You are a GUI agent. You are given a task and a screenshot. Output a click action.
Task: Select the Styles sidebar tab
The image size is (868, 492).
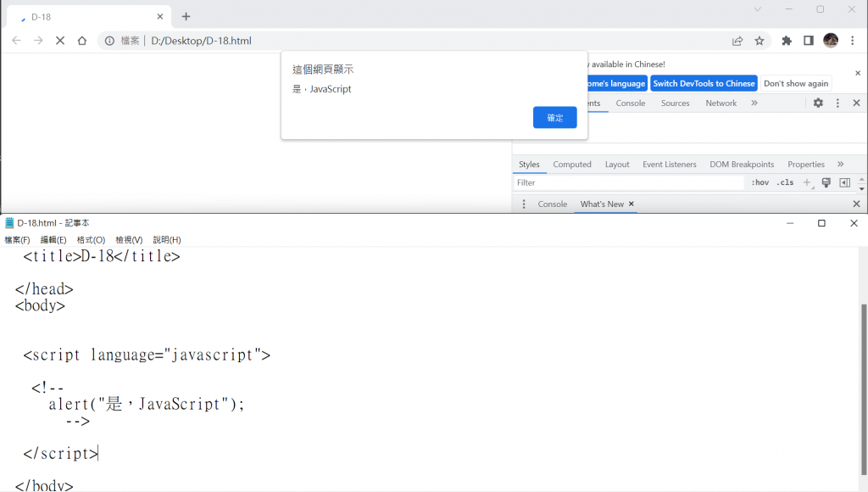click(x=529, y=164)
